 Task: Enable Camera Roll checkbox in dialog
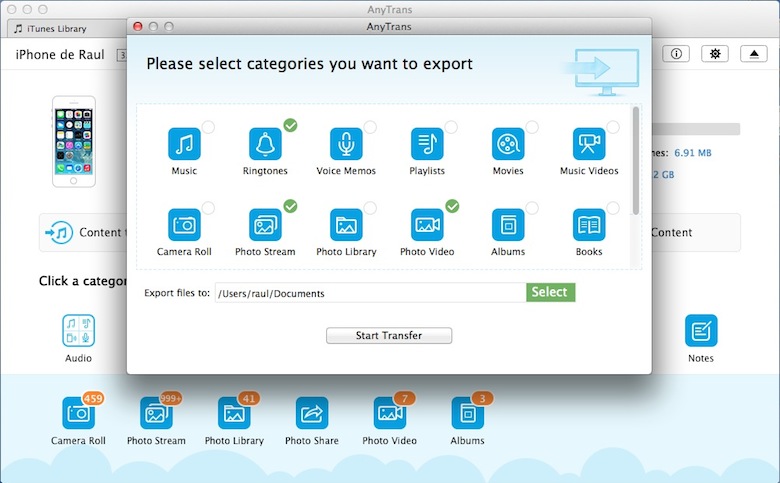[208, 208]
